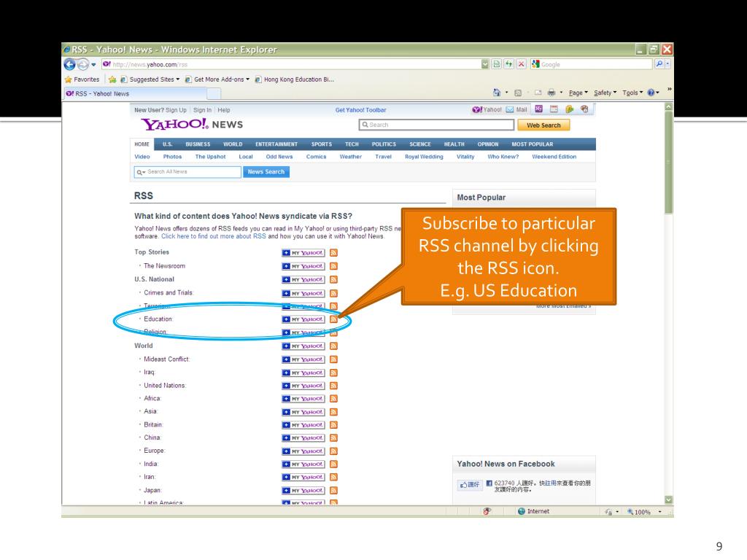Image resolution: width=747 pixels, height=560 pixels.
Task: Click the RSS icon for Japan
Action: 333,491
